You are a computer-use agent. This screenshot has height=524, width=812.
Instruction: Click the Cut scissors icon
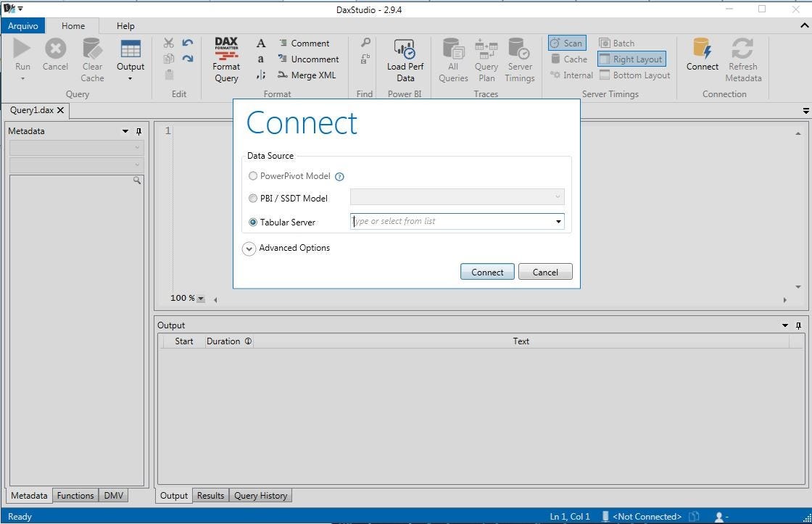point(169,43)
